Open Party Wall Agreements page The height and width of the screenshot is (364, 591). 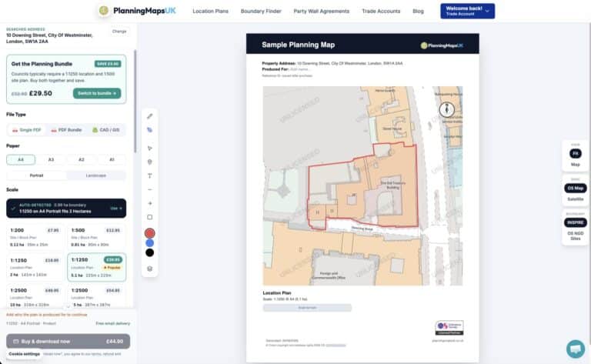point(322,12)
